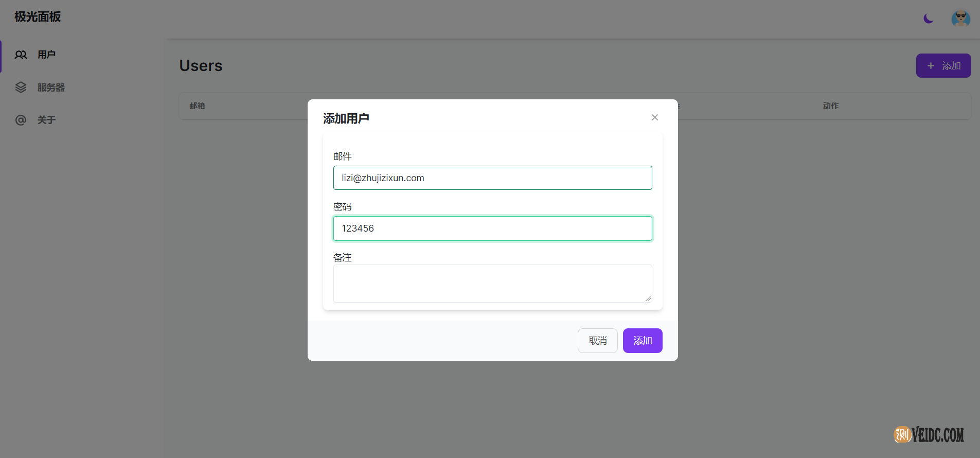The image size is (980, 458).
Task: Select the 用户 sidebar menu label
Action: (x=46, y=55)
